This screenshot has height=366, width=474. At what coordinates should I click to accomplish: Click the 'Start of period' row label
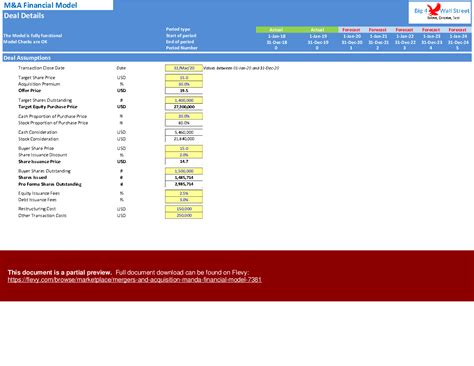pos(181,36)
